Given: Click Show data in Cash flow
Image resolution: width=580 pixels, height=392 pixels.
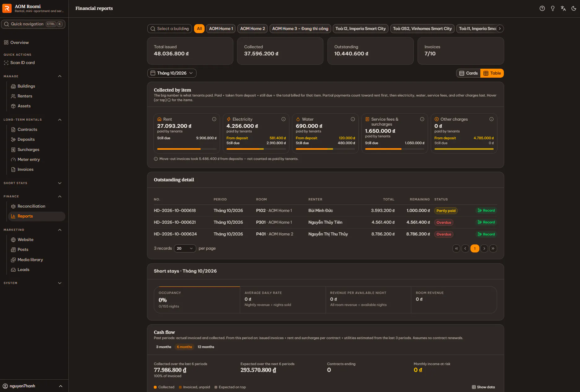Looking at the screenshot, I should (483, 387).
